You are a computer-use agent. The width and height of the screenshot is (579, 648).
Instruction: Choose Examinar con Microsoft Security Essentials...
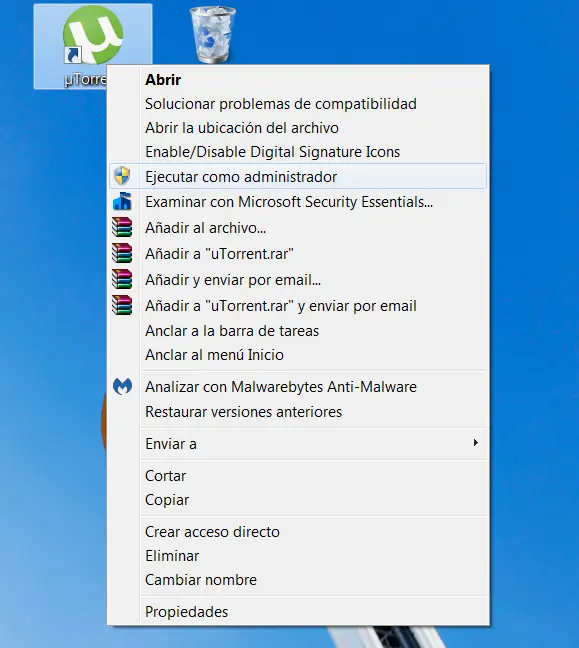pos(298,202)
